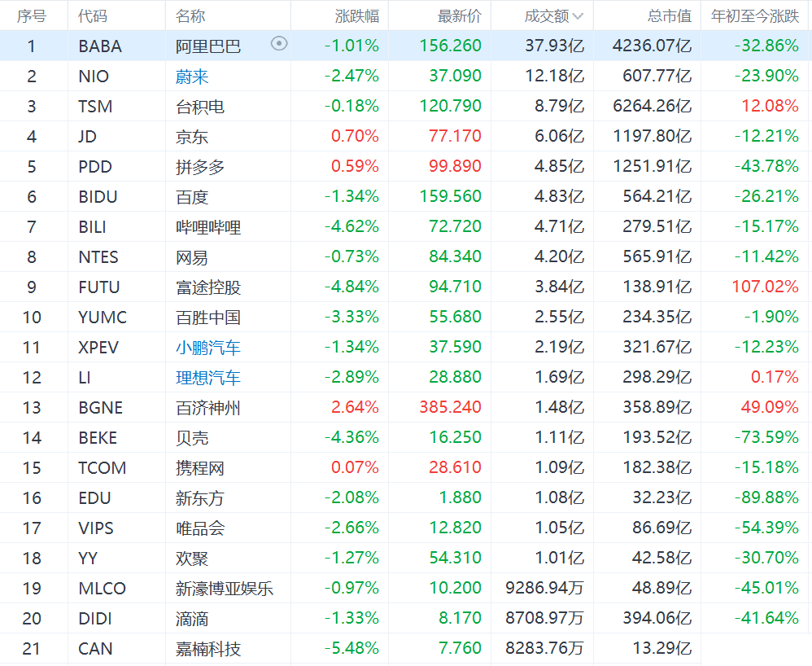Click the 总市值 column header
Viewport: 812px width, 666px height.
[x=669, y=15]
